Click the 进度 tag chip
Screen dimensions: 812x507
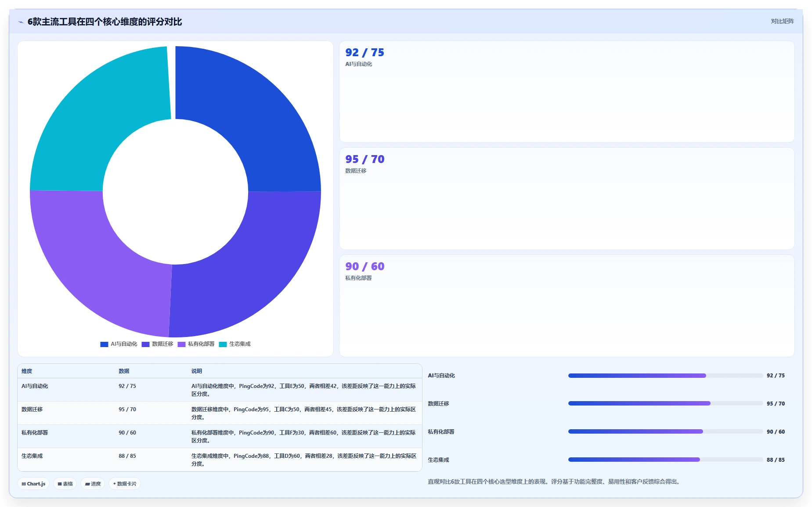[93, 484]
